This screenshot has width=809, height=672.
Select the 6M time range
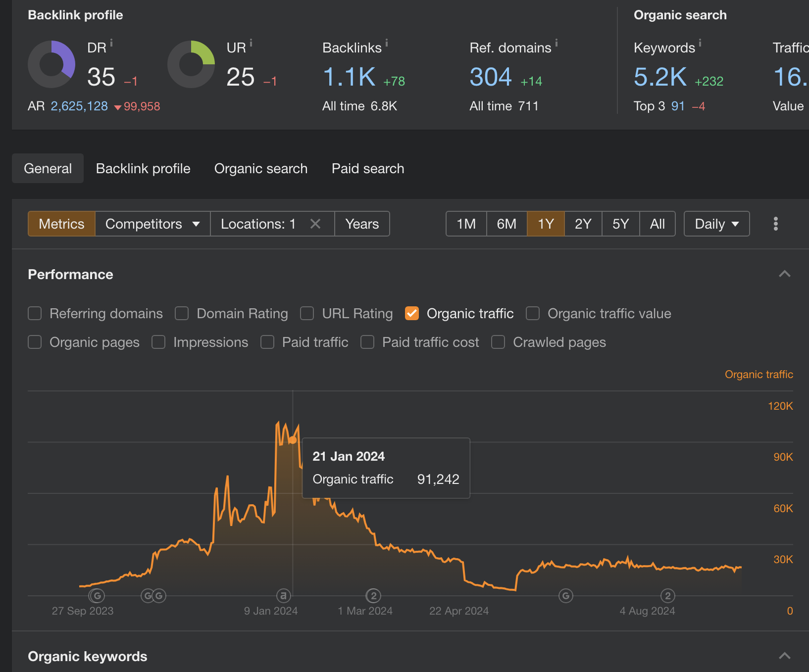(506, 224)
